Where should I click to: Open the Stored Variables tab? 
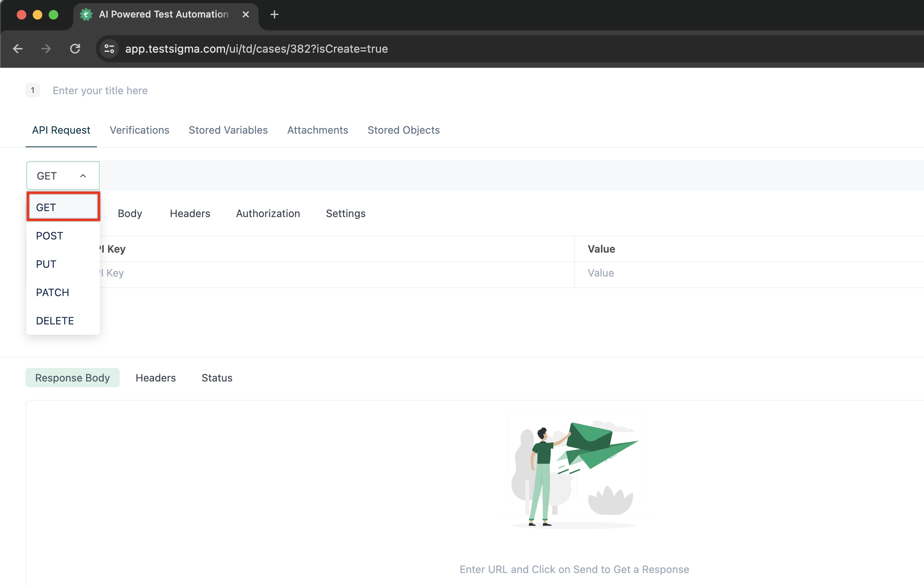228,130
